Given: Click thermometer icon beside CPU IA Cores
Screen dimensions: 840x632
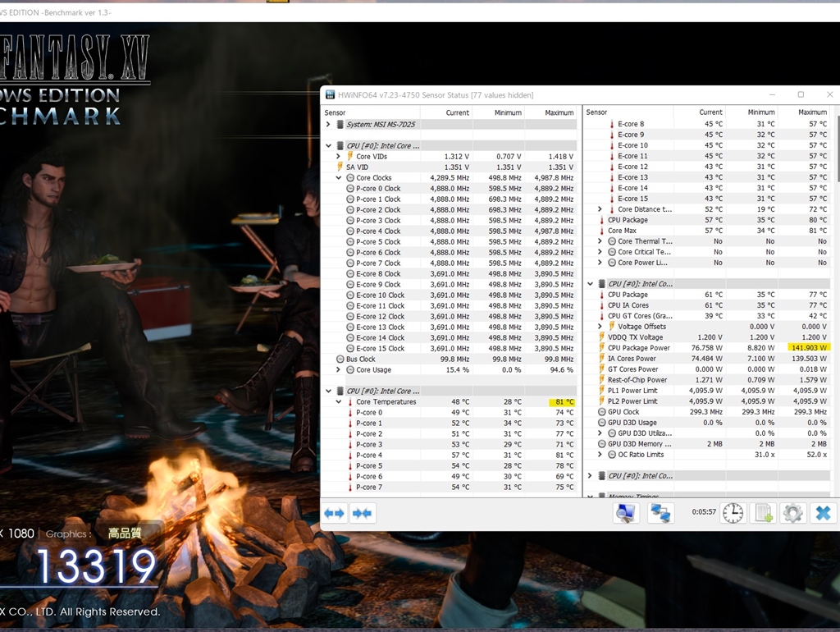Looking at the screenshot, I should click(x=601, y=305).
